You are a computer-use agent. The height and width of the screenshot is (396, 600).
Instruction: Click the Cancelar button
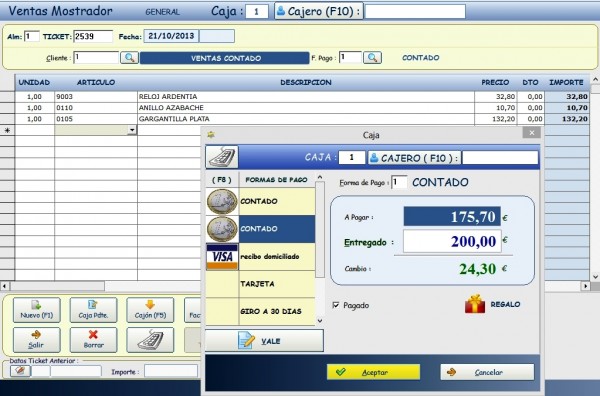[487, 372]
